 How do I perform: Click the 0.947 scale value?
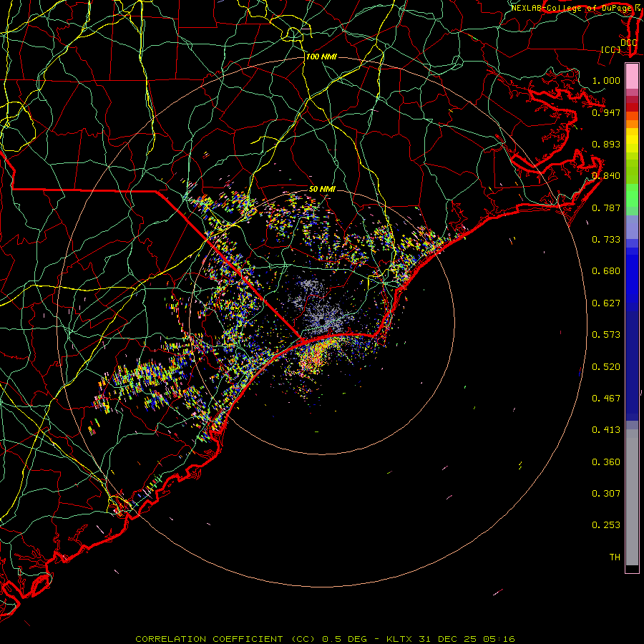tap(606, 112)
